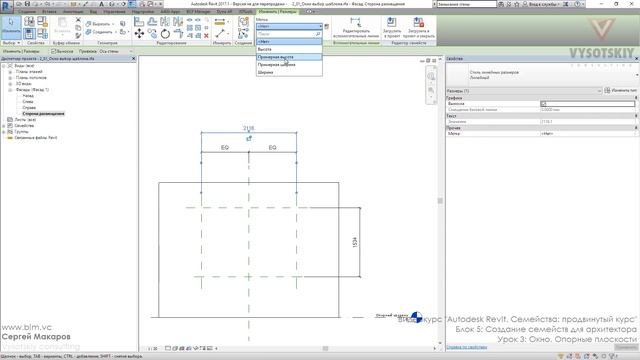Click the favorites star icon in the title bar

tap(516, 4)
